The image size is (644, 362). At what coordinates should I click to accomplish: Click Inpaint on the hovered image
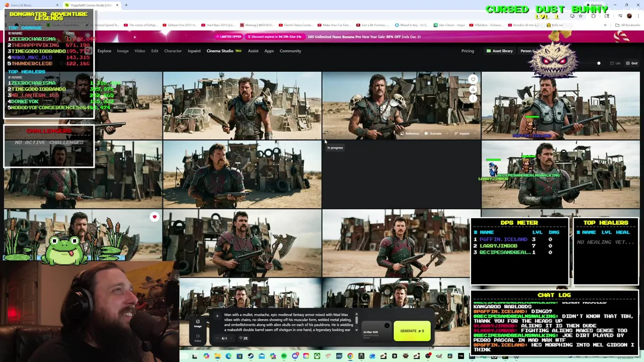tap(462, 133)
